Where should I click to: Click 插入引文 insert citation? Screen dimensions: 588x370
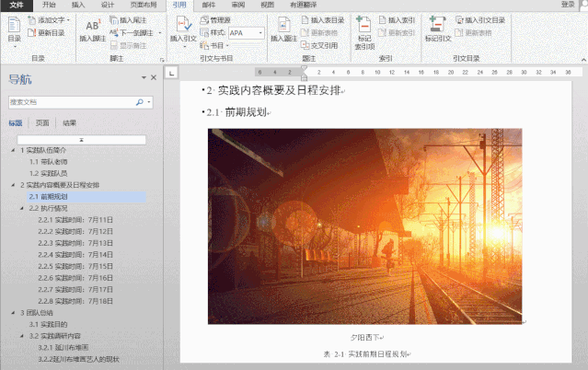click(183, 32)
